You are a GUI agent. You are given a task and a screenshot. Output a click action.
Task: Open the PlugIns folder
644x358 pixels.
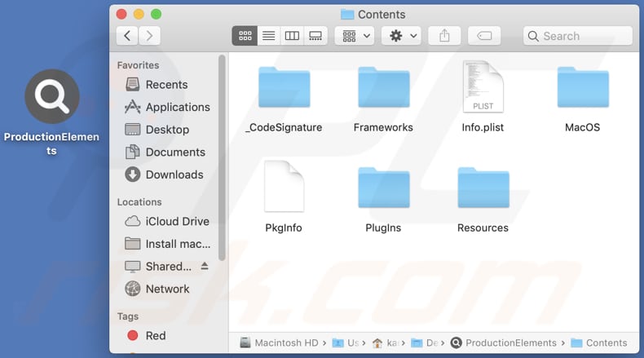383,188
